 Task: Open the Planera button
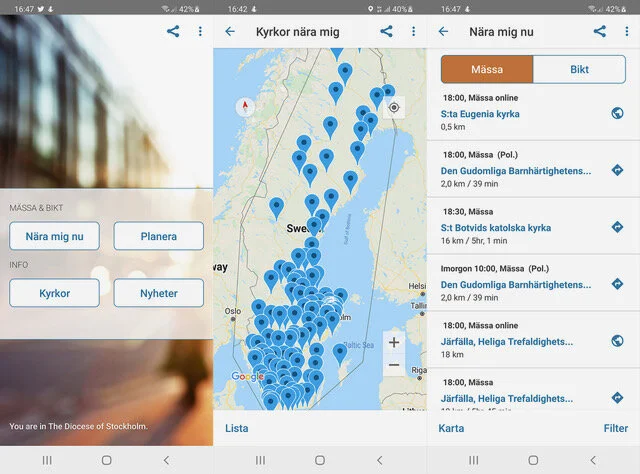coord(158,236)
